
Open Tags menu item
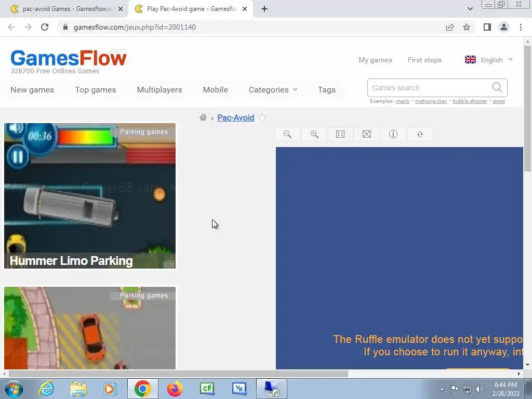click(x=327, y=89)
